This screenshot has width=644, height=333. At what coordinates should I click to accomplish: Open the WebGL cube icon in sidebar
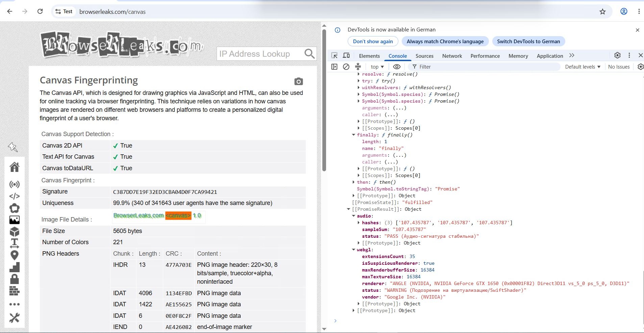point(15,232)
